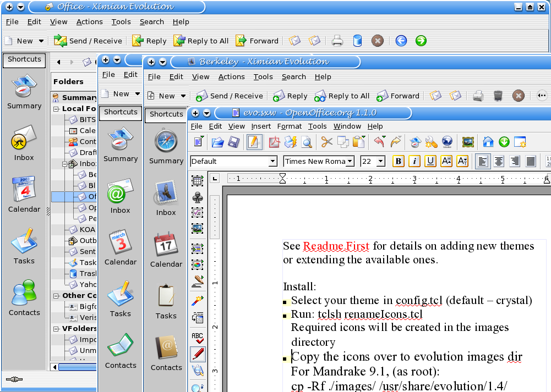Toggle Align Left in OpenOffice

point(483,162)
